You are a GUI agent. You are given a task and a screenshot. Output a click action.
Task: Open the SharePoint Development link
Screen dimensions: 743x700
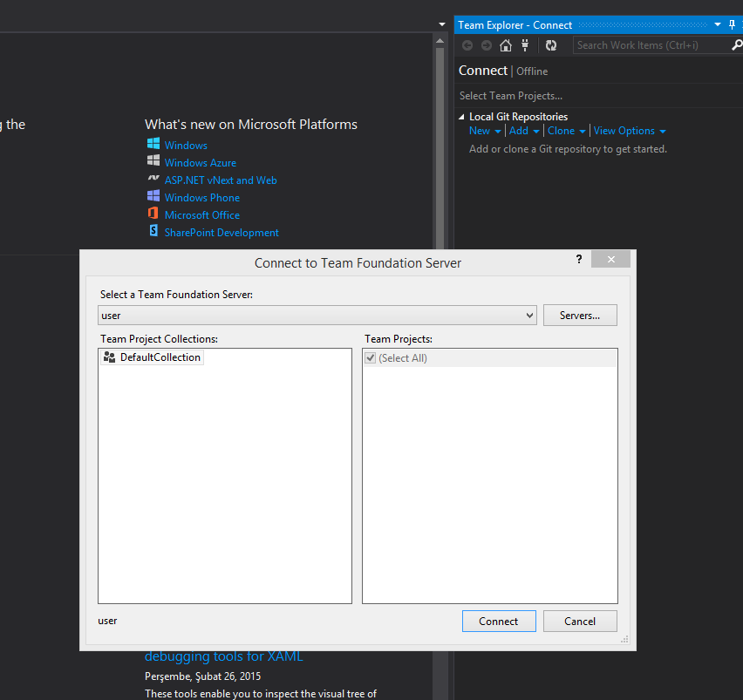point(222,233)
